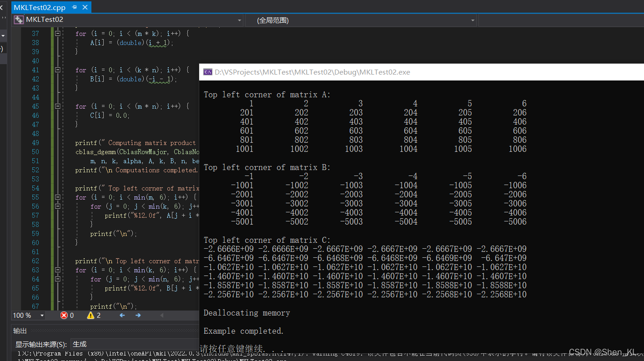This screenshot has width=644, height=361.
Task: Click 'Top left corner of matrix C:' console text
Action: click(267, 240)
